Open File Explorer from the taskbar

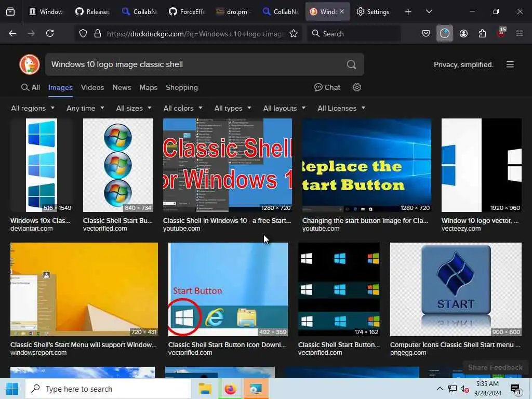pyautogui.click(x=205, y=389)
